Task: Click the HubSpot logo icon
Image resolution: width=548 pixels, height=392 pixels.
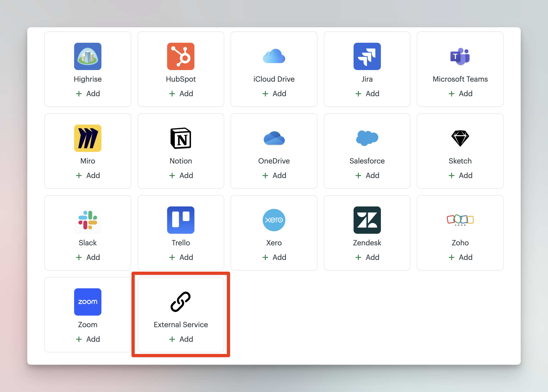Action: point(181,56)
